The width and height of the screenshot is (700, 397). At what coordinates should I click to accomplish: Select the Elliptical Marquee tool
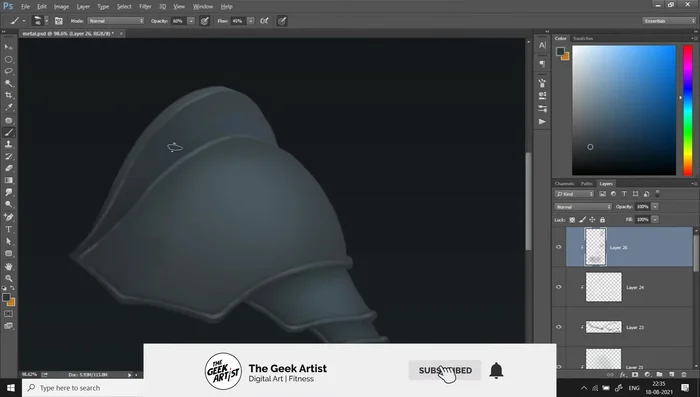tap(8, 59)
